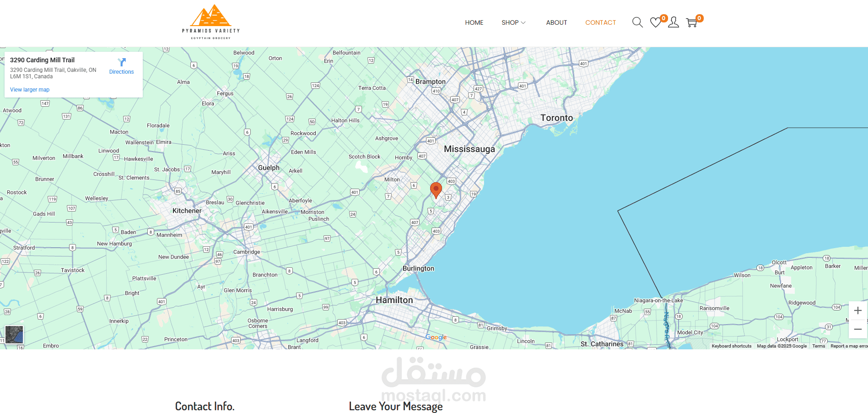Click the Mississauga label on the map
Viewport: 868px width, 413px height.
pos(469,149)
